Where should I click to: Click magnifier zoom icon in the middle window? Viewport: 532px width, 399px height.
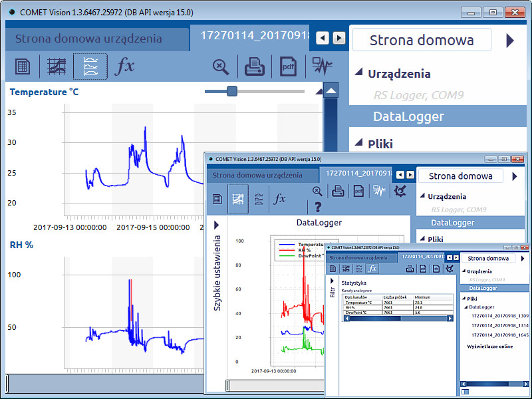click(x=317, y=191)
